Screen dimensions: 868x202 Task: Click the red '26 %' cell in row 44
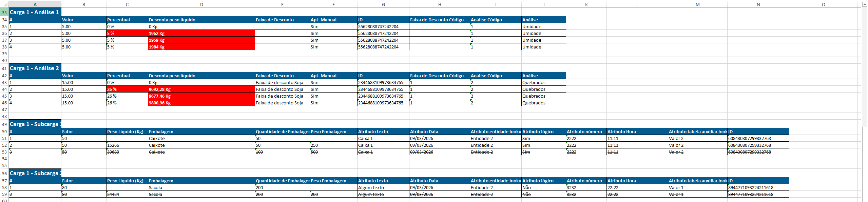click(127, 89)
